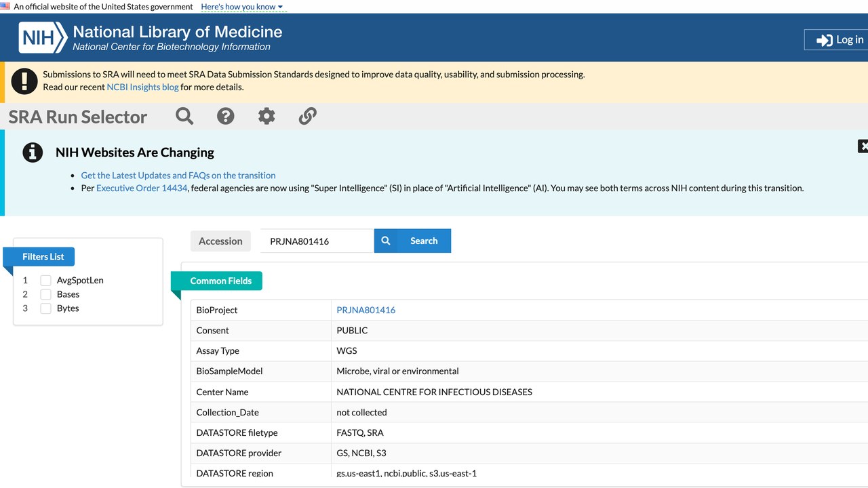Click the blue Search button
The height and width of the screenshot is (488, 868).
(x=412, y=241)
